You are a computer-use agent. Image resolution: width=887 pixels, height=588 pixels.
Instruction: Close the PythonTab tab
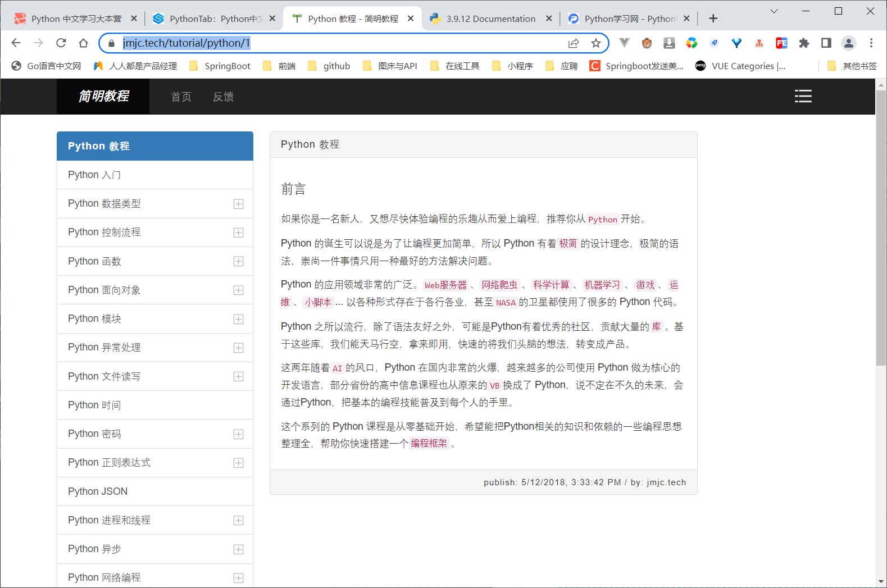[x=272, y=19]
